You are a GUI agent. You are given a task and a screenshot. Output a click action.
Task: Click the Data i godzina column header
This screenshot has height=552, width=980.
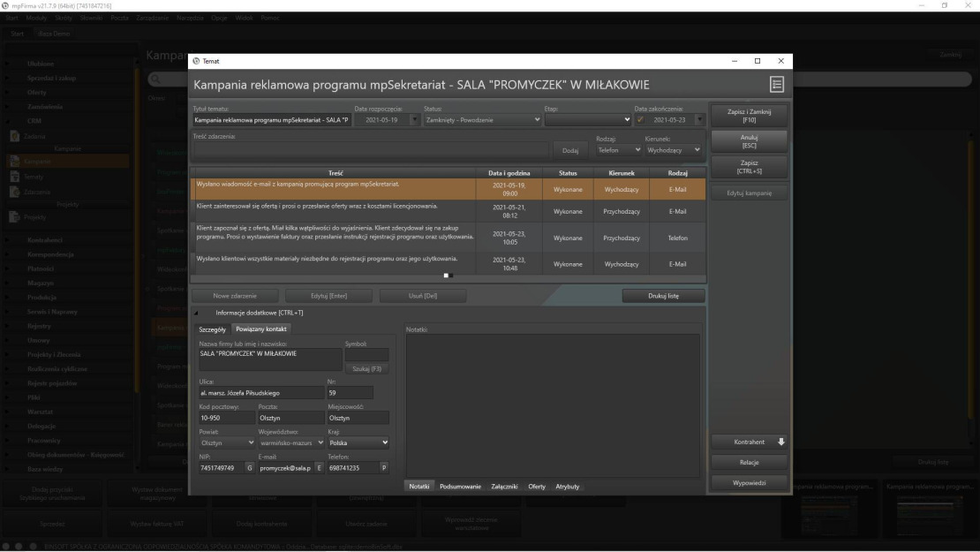(x=509, y=173)
